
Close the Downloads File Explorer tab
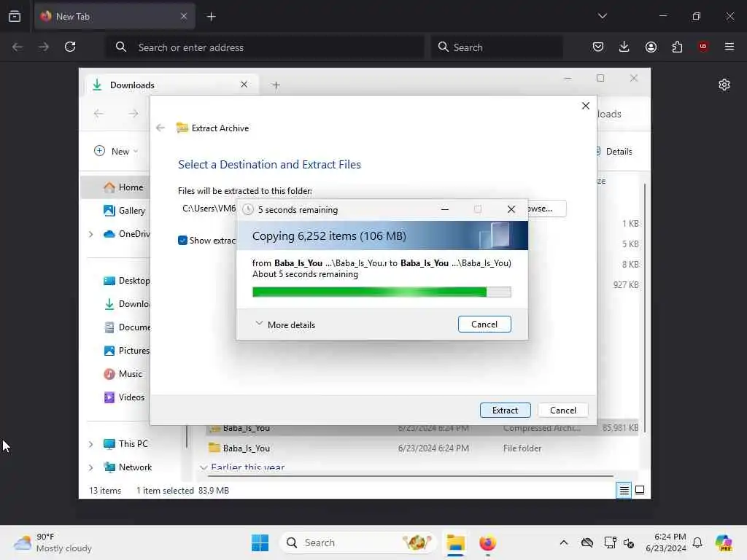(244, 85)
